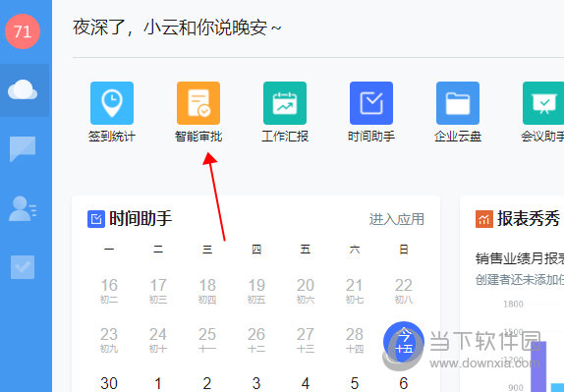Open the 企业云盘 app icon
The image size is (564, 392).
click(x=458, y=103)
